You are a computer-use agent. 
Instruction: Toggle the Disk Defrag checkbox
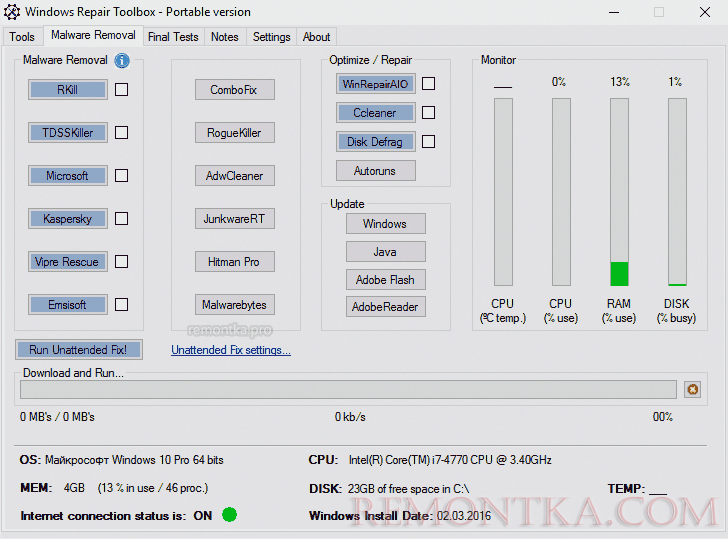428,142
